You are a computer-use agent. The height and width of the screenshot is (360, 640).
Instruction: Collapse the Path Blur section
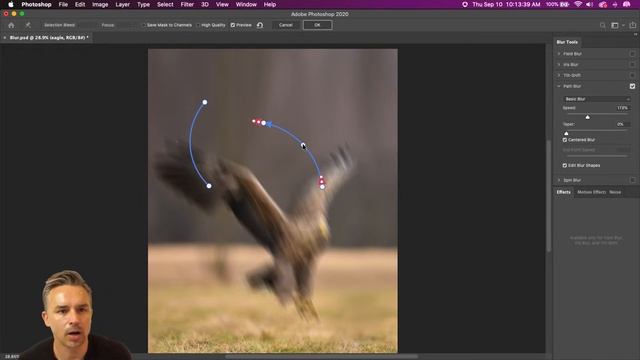coord(559,86)
